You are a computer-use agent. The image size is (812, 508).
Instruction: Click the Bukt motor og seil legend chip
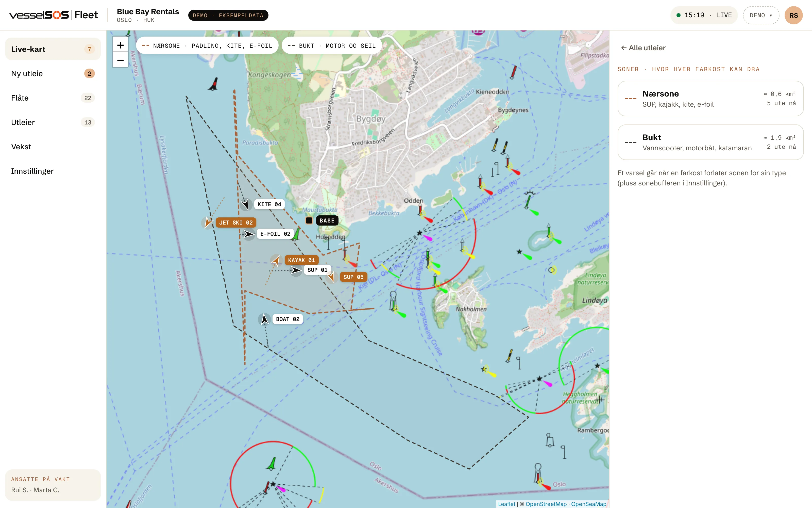[331, 45]
